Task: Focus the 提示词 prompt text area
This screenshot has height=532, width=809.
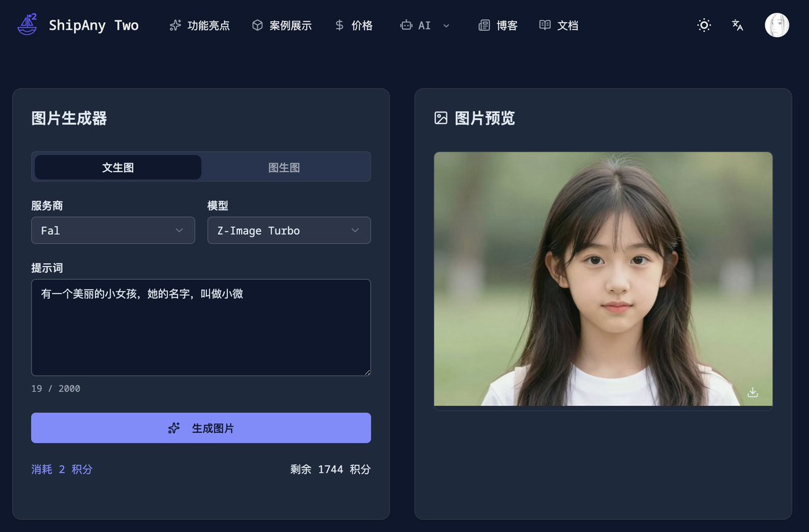Action: 201,328
